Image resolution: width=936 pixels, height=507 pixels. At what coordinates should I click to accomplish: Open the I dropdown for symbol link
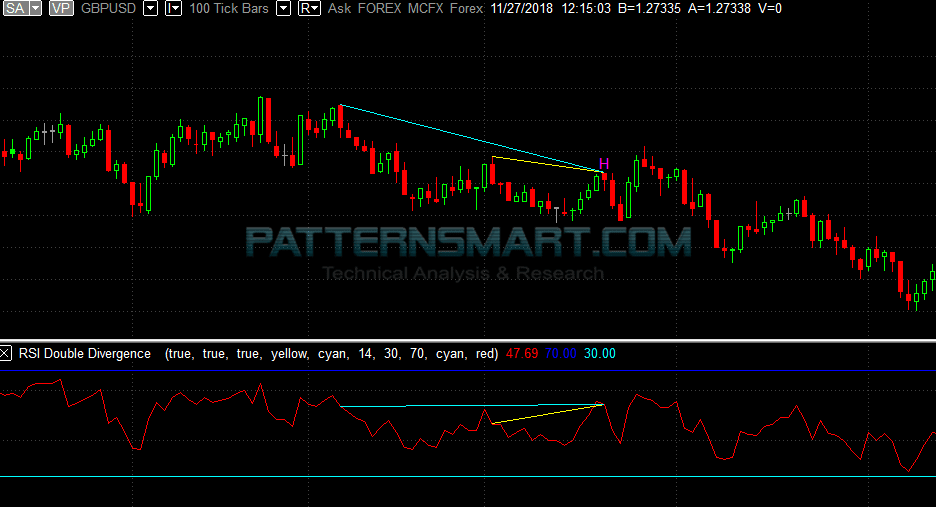pos(173,8)
